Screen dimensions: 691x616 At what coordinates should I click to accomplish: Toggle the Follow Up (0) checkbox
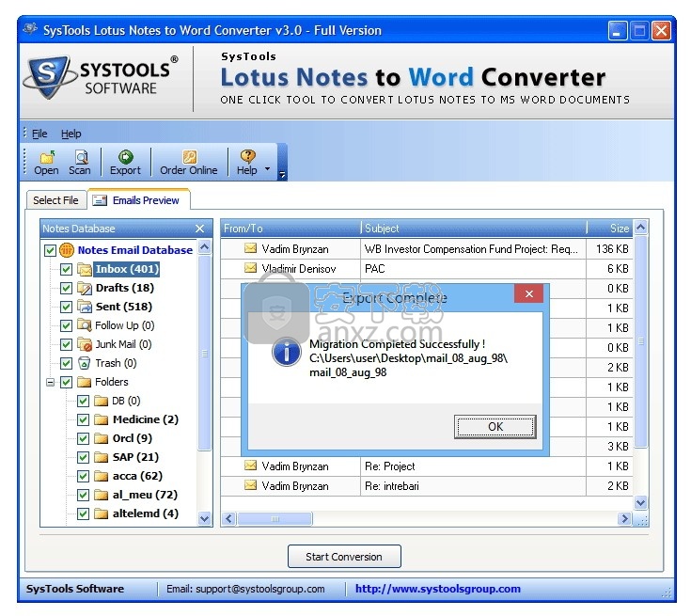[66, 325]
